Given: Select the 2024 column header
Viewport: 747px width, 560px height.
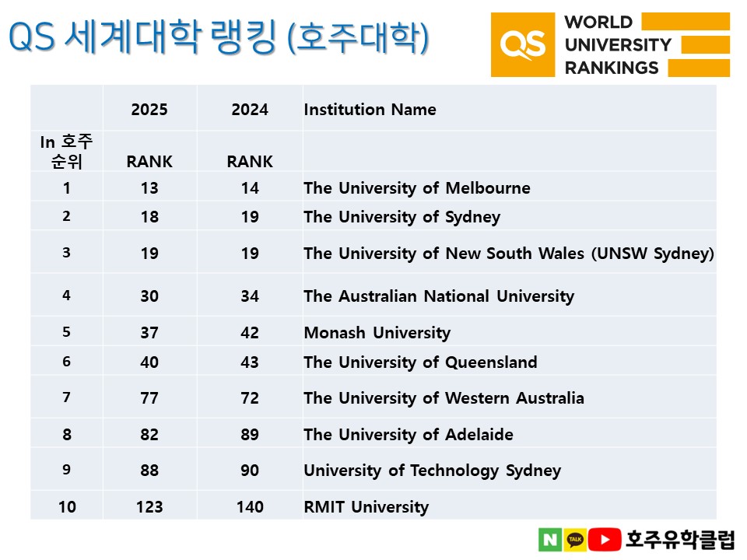Looking at the screenshot, I should (250, 110).
